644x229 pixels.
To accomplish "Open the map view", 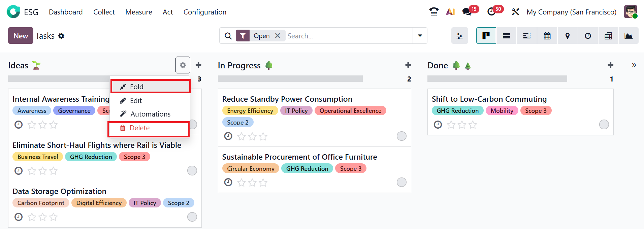I will (x=568, y=36).
